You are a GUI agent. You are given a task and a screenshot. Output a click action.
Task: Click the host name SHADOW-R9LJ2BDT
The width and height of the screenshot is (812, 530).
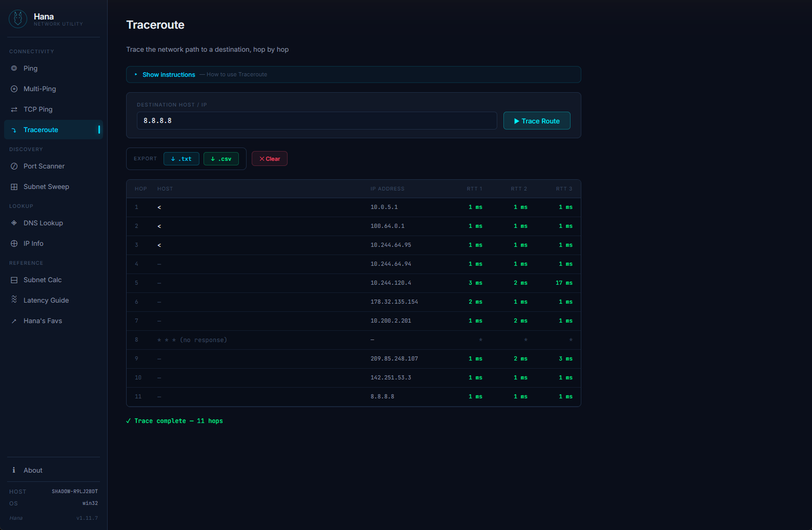tap(75, 492)
